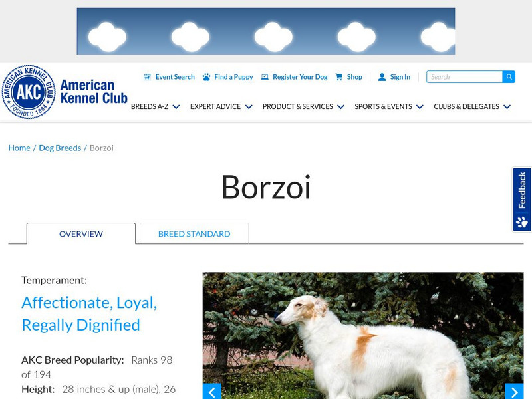Select the Overview tab

pos(80,233)
